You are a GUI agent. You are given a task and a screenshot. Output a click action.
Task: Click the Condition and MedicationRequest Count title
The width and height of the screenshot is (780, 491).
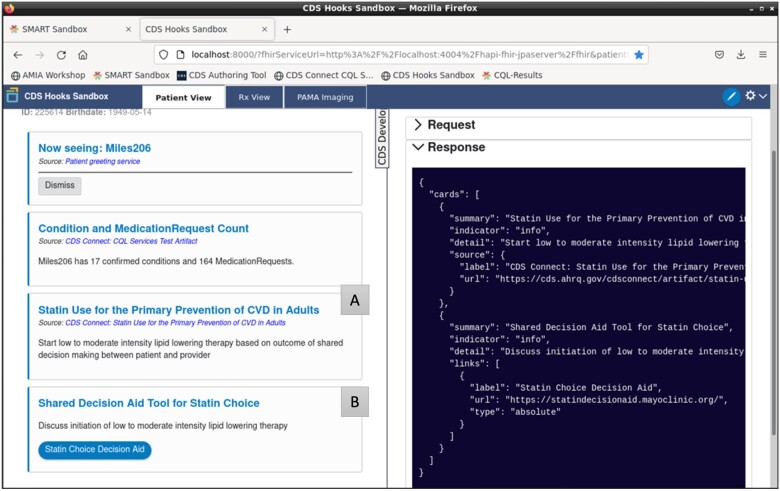(x=143, y=228)
